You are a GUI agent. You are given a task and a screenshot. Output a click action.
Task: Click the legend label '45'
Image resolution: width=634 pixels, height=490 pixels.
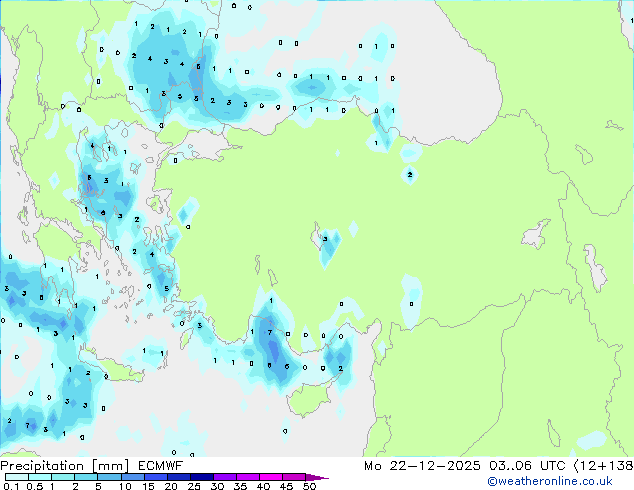point(286,486)
